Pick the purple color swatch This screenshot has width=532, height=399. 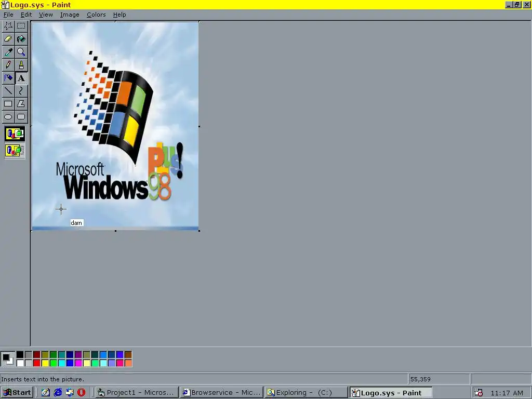tap(78, 354)
